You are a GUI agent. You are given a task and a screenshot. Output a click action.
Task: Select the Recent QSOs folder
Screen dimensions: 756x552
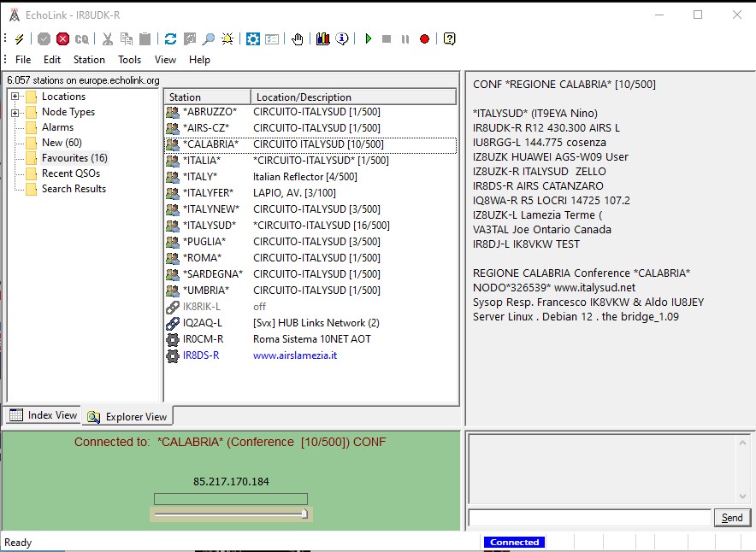pos(71,173)
